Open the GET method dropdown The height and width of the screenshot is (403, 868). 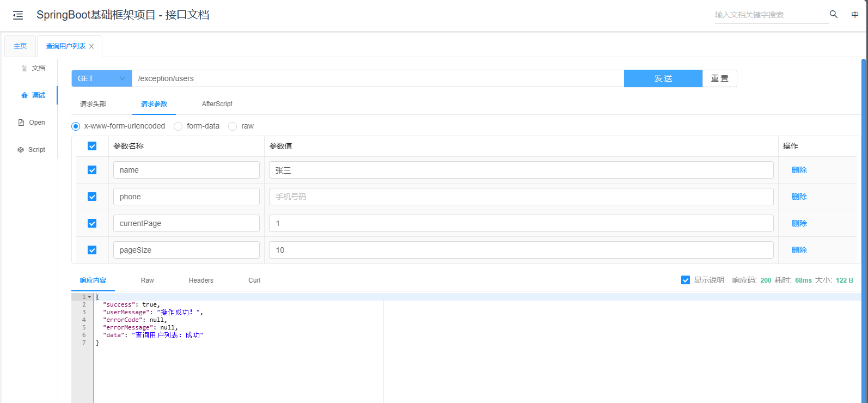click(x=102, y=78)
